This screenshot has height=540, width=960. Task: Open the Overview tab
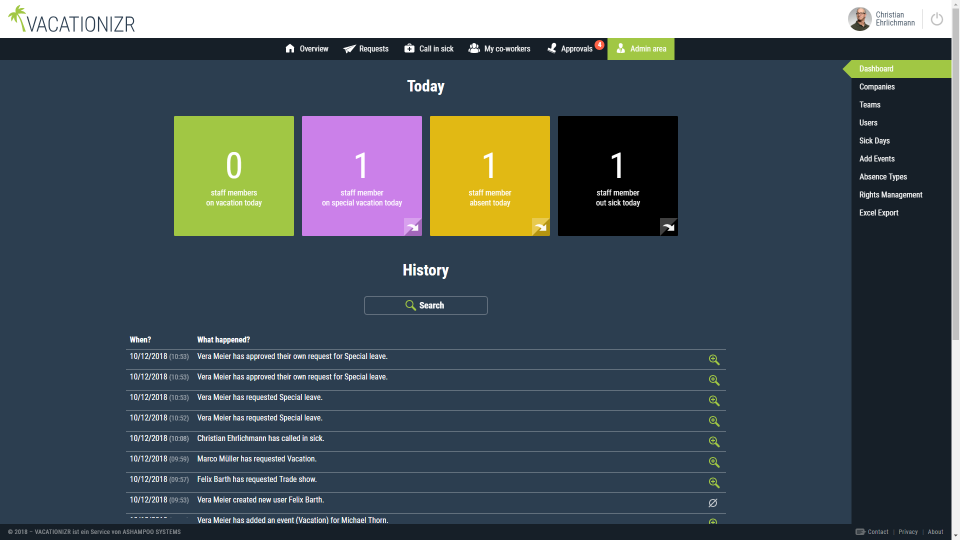(x=307, y=49)
